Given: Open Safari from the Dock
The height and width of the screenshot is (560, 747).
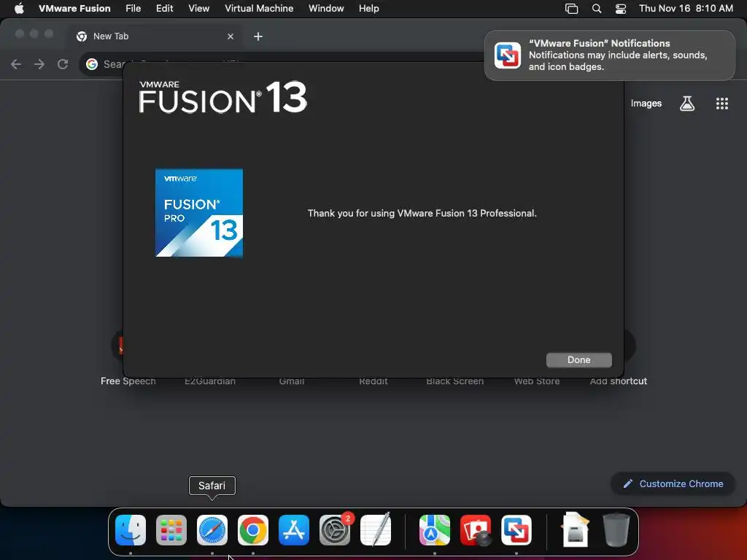Looking at the screenshot, I should click(212, 530).
